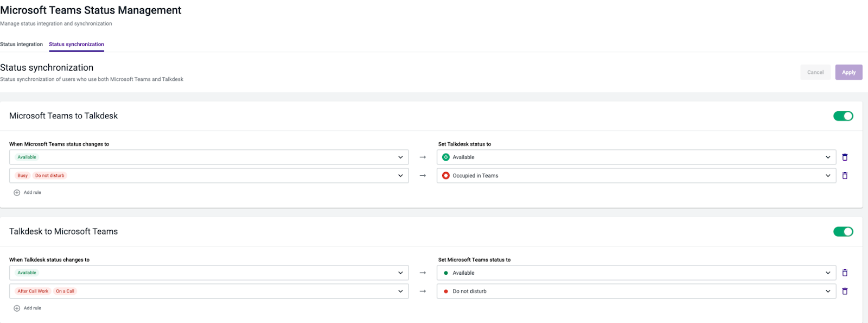Click the green Available icon under Set Talkdesk status

point(446,157)
